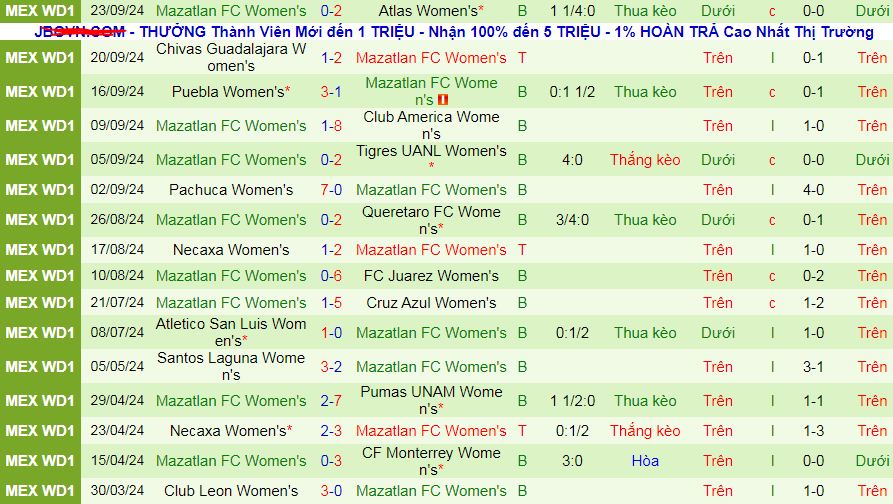Click the 7-0 Pachuca match score
Image resolution: width=893 pixels, height=504 pixels.
click(331, 190)
